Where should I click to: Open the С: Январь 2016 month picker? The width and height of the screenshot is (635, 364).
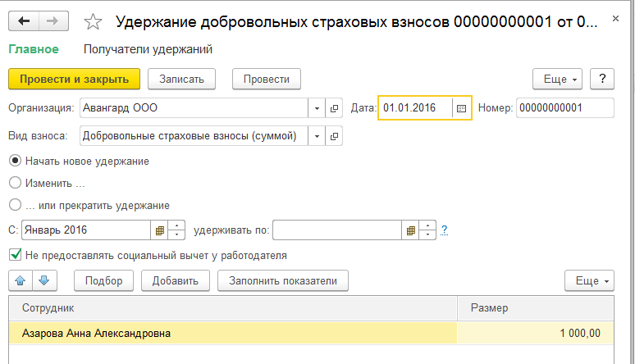tap(160, 230)
